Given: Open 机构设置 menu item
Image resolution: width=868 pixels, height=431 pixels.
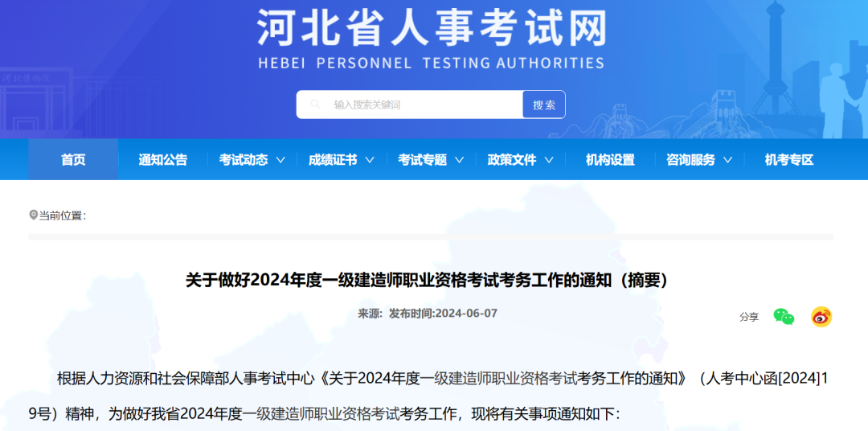Looking at the screenshot, I should pos(610,160).
